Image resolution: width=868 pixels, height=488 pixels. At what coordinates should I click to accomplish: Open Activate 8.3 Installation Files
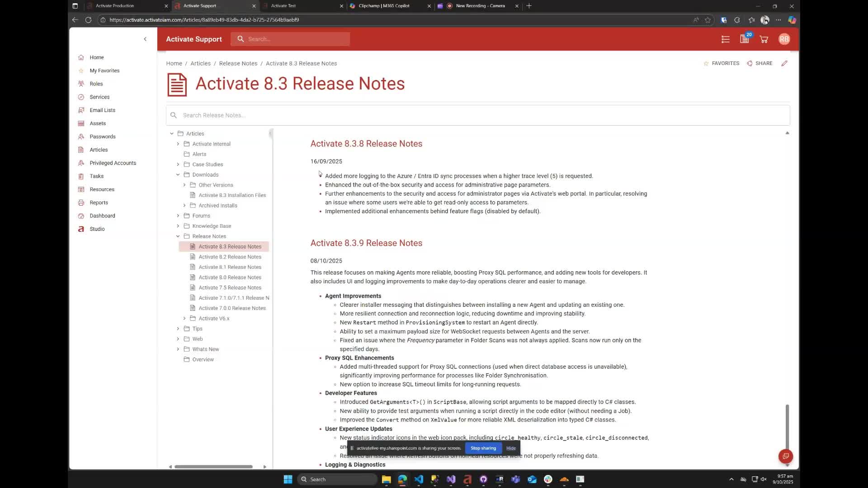pos(232,195)
